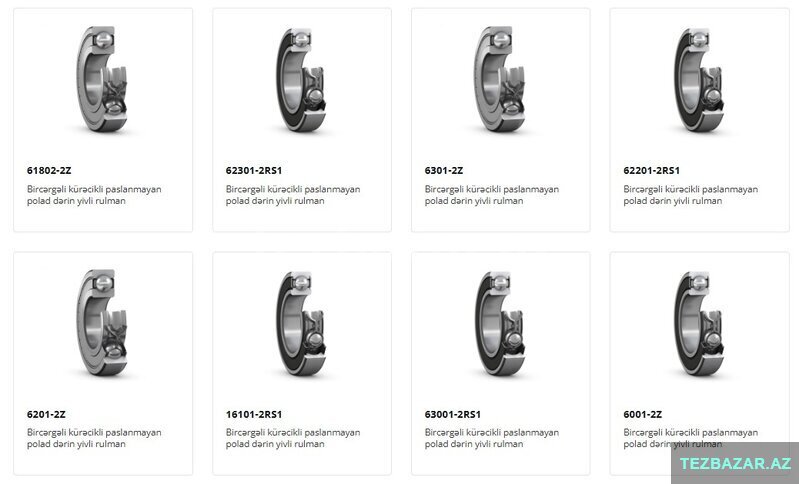Click the 62301-2RS1 product title
799x484 pixels.
[254, 170]
